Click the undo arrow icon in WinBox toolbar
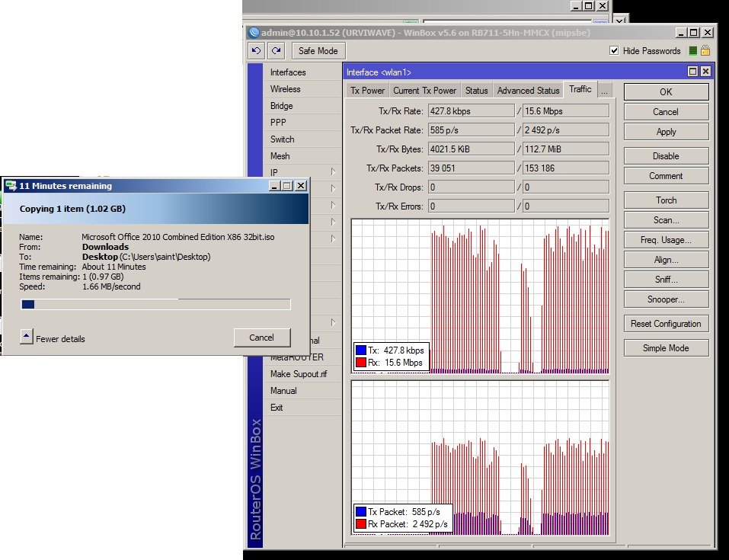Image resolution: width=729 pixels, height=560 pixels. click(x=257, y=51)
